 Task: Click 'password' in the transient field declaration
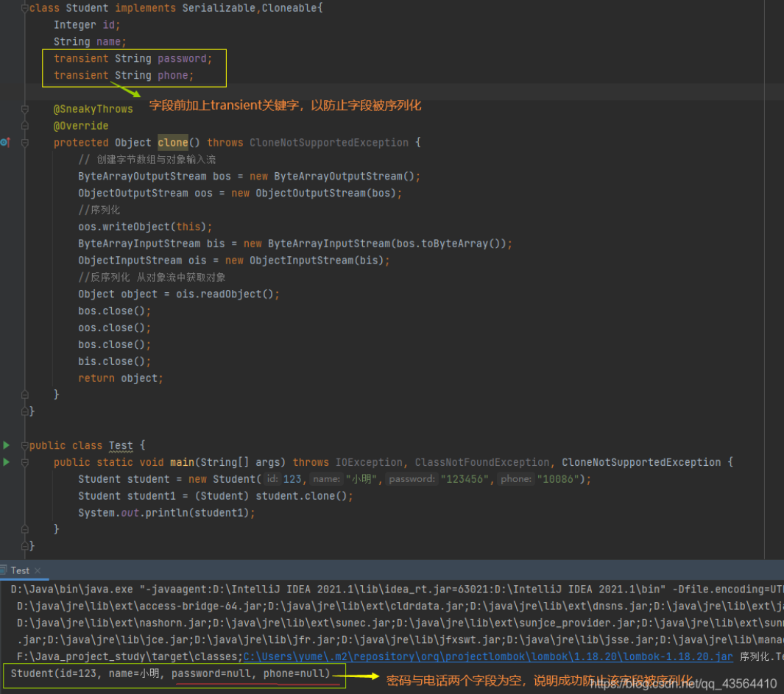pyautogui.click(x=182, y=58)
